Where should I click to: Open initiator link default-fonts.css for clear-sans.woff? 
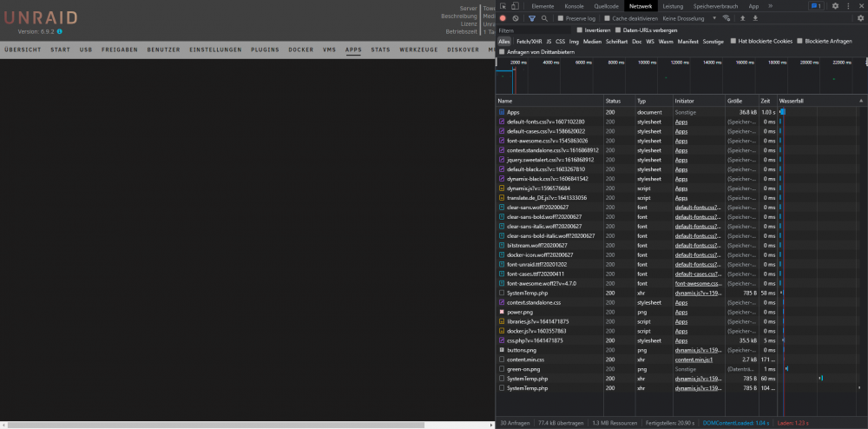(698, 207)
